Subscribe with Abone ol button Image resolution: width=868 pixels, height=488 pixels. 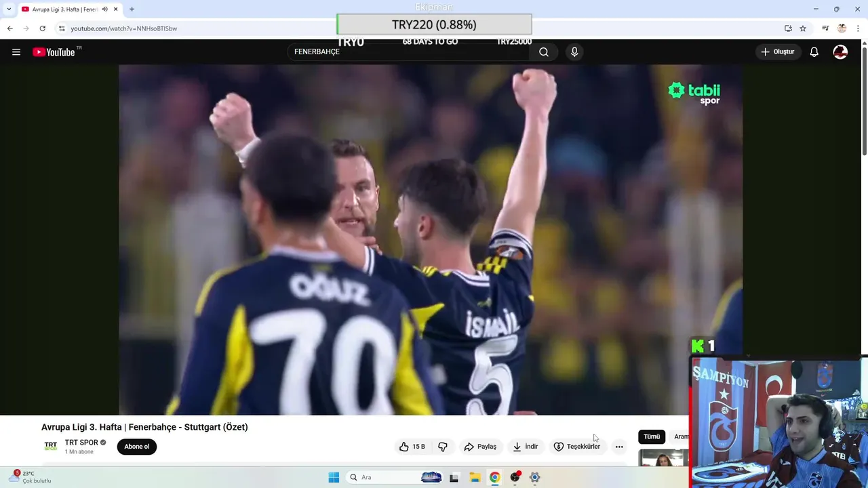[x=137, y=447]
